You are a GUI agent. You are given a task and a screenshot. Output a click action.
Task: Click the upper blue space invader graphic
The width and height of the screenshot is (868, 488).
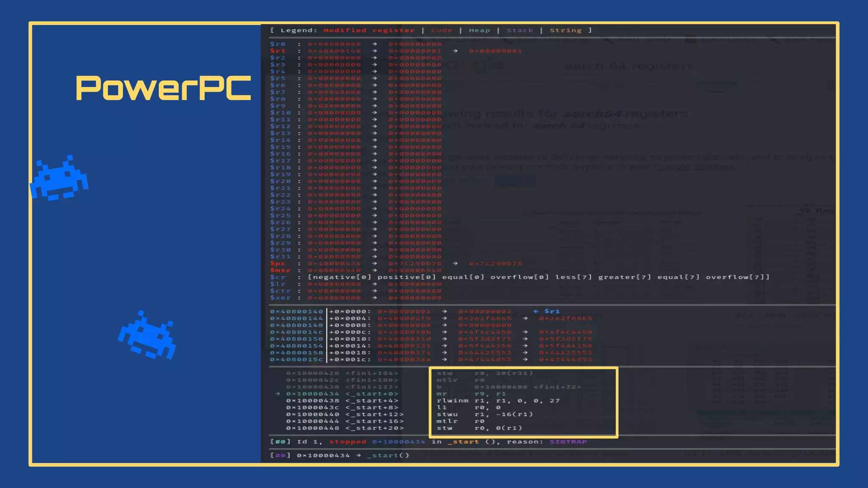tap(59, 177)
